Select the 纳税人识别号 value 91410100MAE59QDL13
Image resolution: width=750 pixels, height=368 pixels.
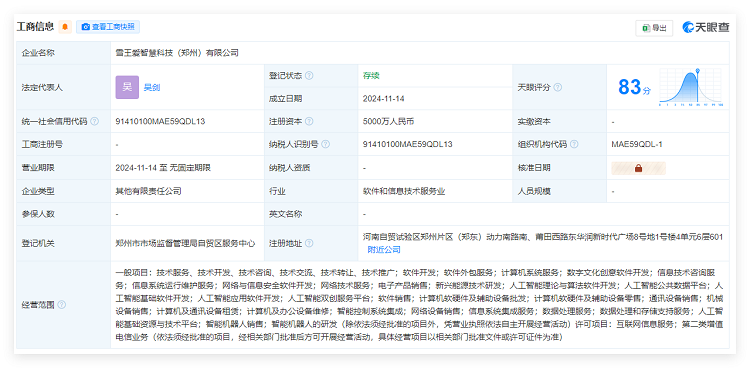tap(408, 144)
